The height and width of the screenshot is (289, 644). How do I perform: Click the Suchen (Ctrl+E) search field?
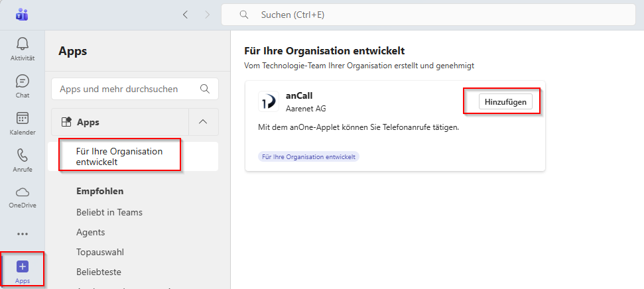[x=428, y=15]
